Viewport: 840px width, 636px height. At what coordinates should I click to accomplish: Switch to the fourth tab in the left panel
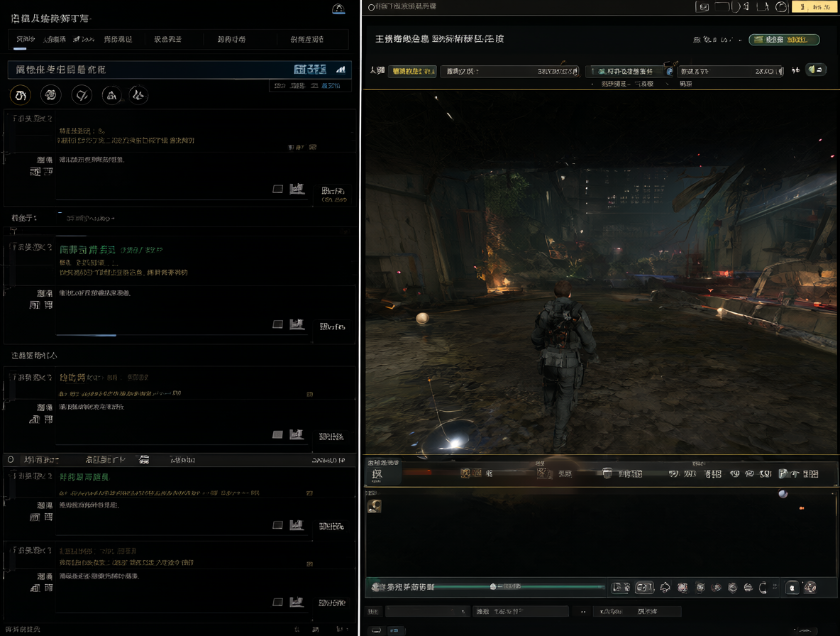coord(118,39)
